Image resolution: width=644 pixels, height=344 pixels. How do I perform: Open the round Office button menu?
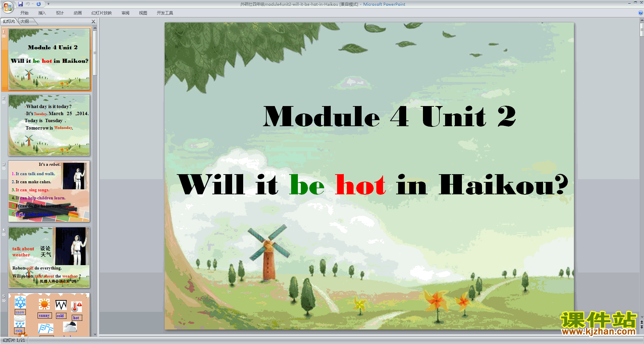pyautogui.click(x=7, y=6)
